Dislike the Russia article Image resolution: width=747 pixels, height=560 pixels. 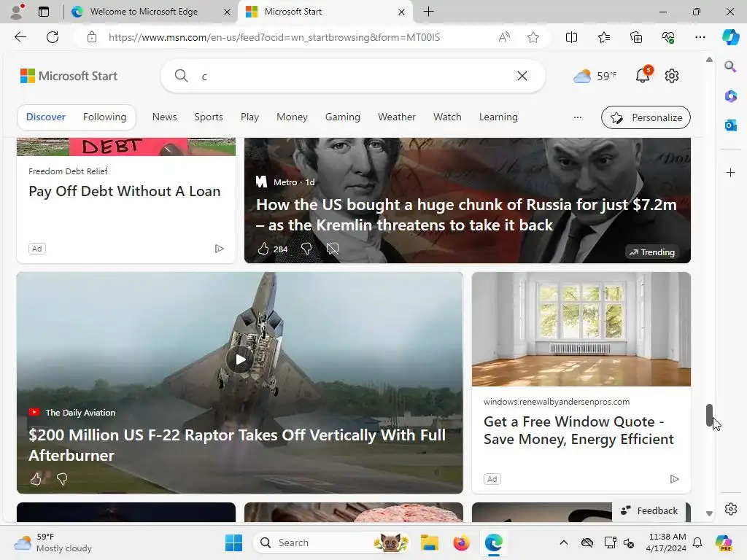tap(306, 249)
